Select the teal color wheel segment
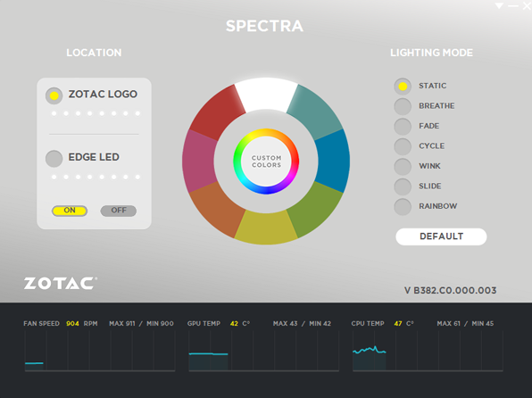 coord(315,112)
